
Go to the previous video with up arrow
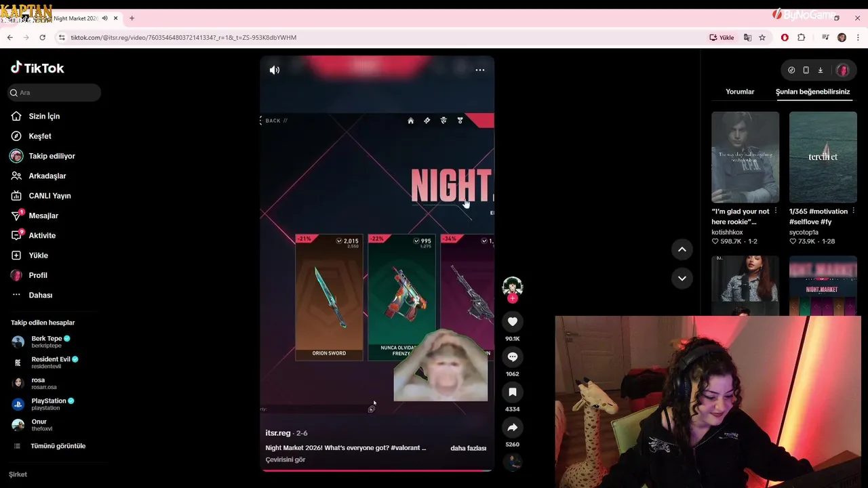click(682, 249)
